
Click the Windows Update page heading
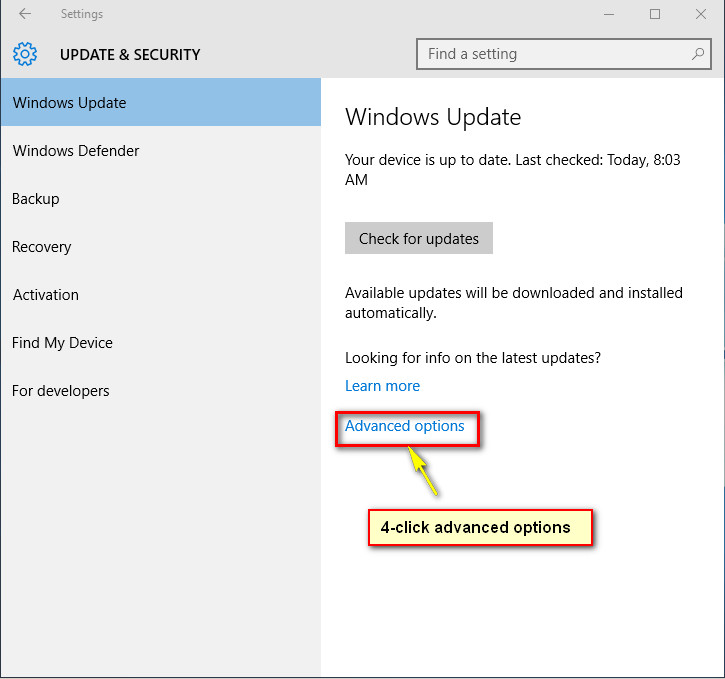tap(433, 117)
